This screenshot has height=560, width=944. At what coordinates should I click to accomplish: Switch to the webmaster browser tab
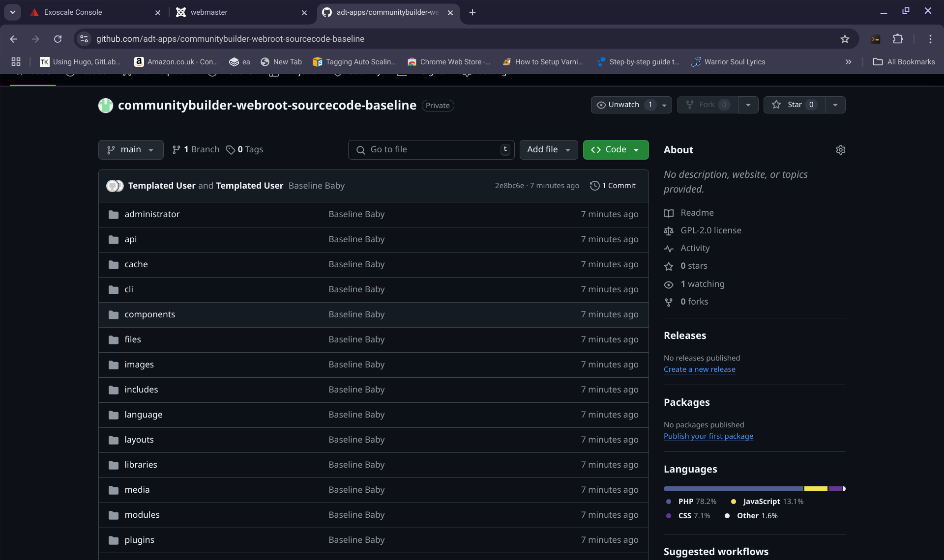click(209, 12)
